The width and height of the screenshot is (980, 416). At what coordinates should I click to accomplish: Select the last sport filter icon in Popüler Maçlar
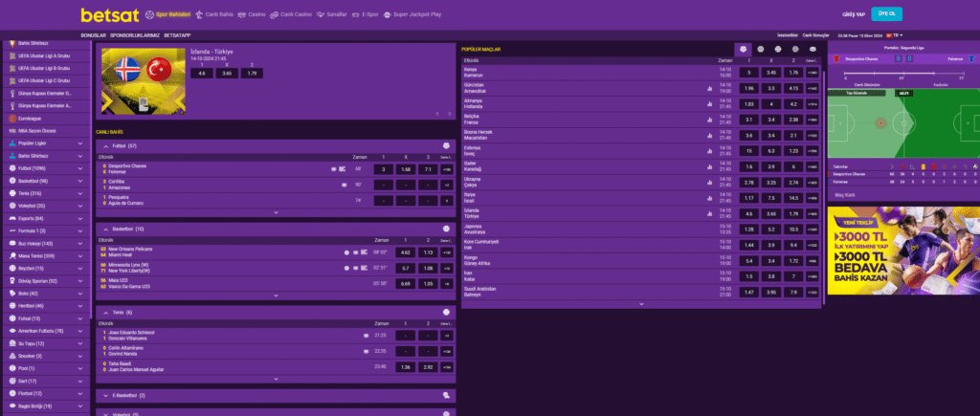(x=813, y=49)
